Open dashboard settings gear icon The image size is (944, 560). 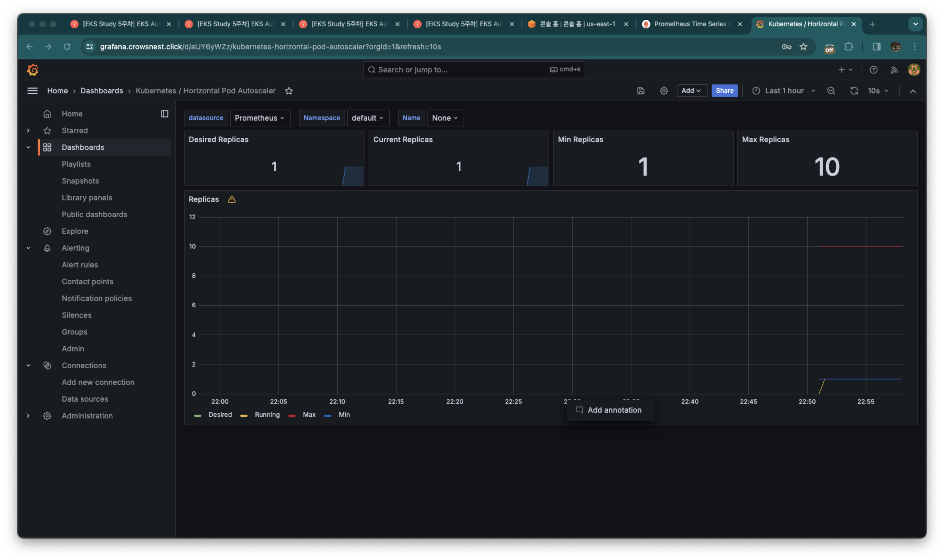[664, 90]
